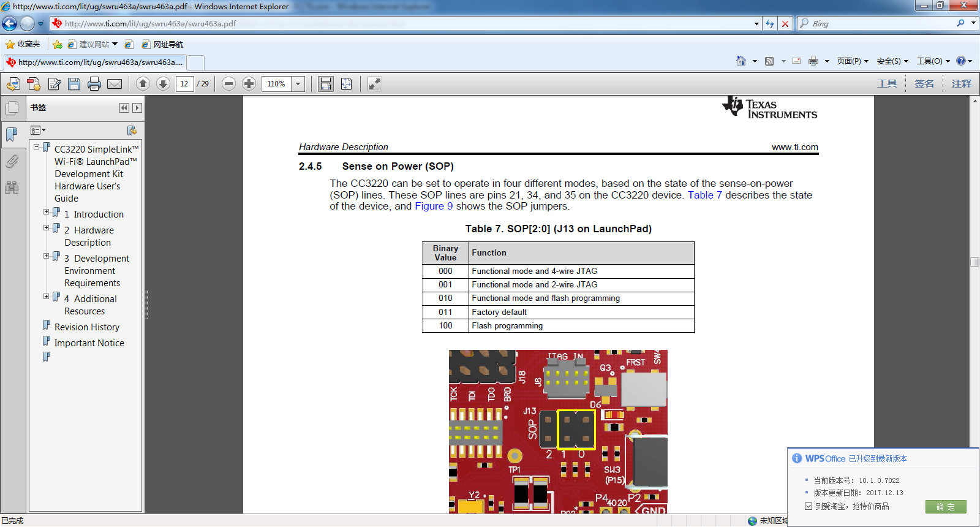Open the address bar history dropdown
980x527 pixels.
756,24
